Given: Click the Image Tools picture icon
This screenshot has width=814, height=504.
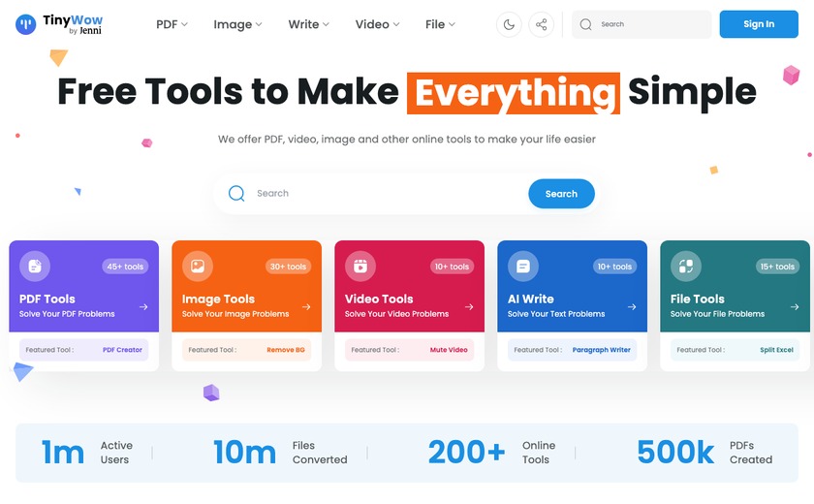Looking at the screenshot, I should tap(198, 267).
